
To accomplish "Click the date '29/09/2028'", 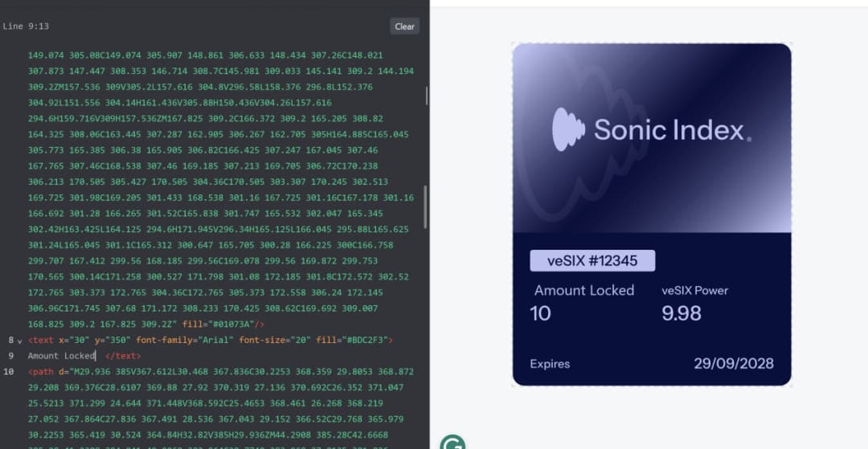I will [734, 363].
